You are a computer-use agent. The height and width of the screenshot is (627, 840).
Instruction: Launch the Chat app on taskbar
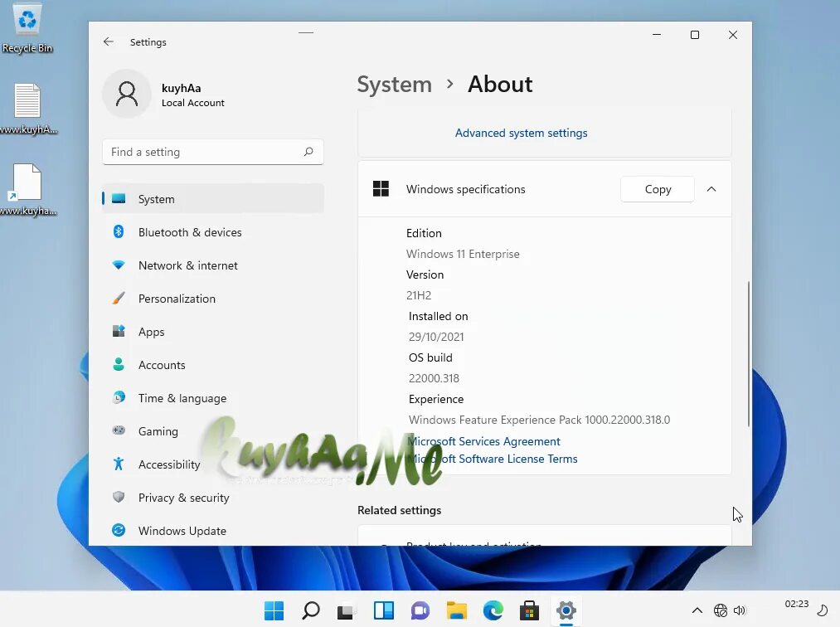[x=420, y=610]
